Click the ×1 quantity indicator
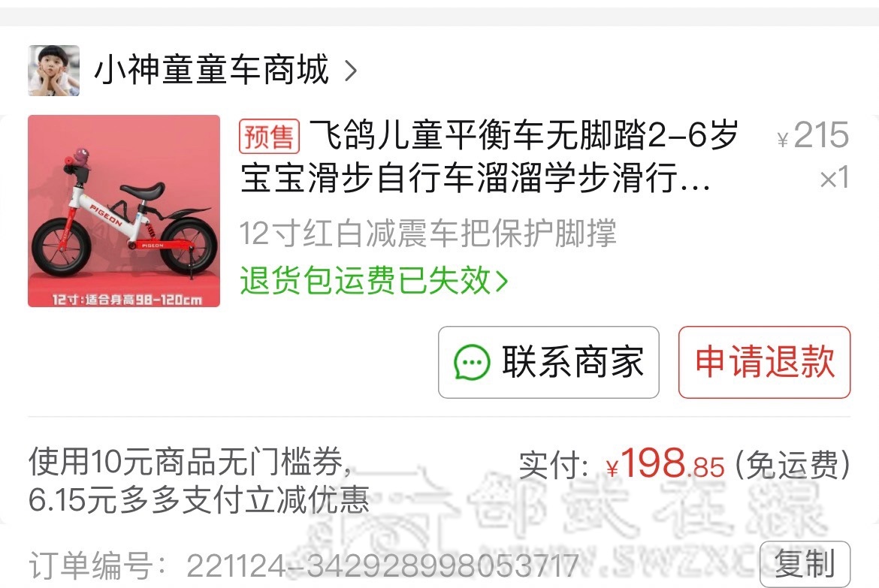Image resolution: width=879 pixels, height=588 pixels. [834, 178]
